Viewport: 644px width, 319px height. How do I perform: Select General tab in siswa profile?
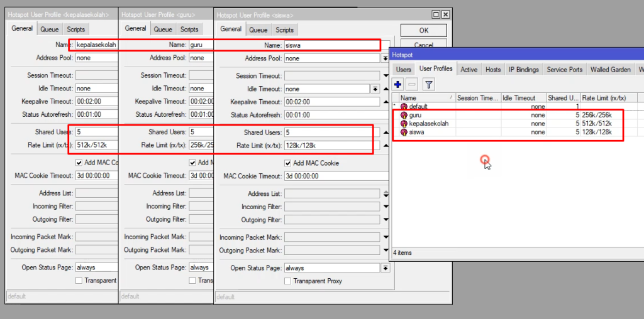coord(231,29)
